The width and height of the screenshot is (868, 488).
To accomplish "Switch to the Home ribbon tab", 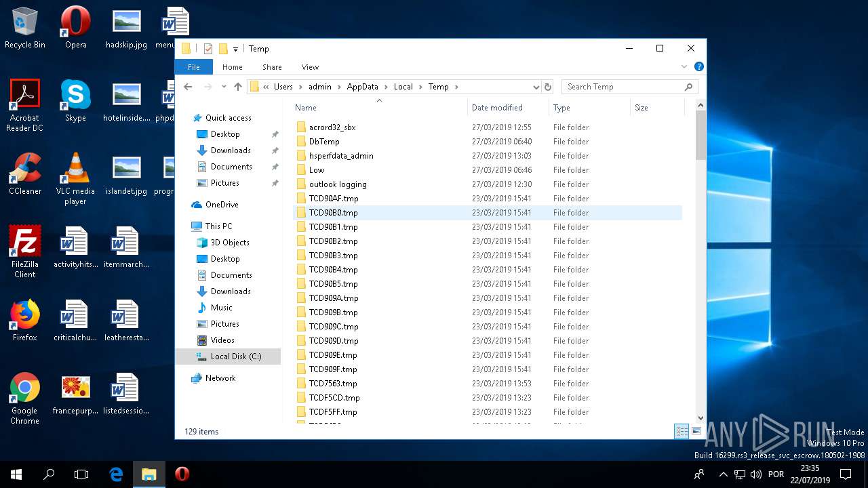I will pos(233,67).
